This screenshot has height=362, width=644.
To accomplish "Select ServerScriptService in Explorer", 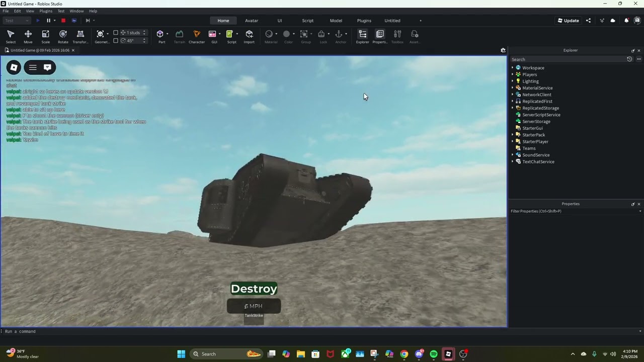I will 541,115.
